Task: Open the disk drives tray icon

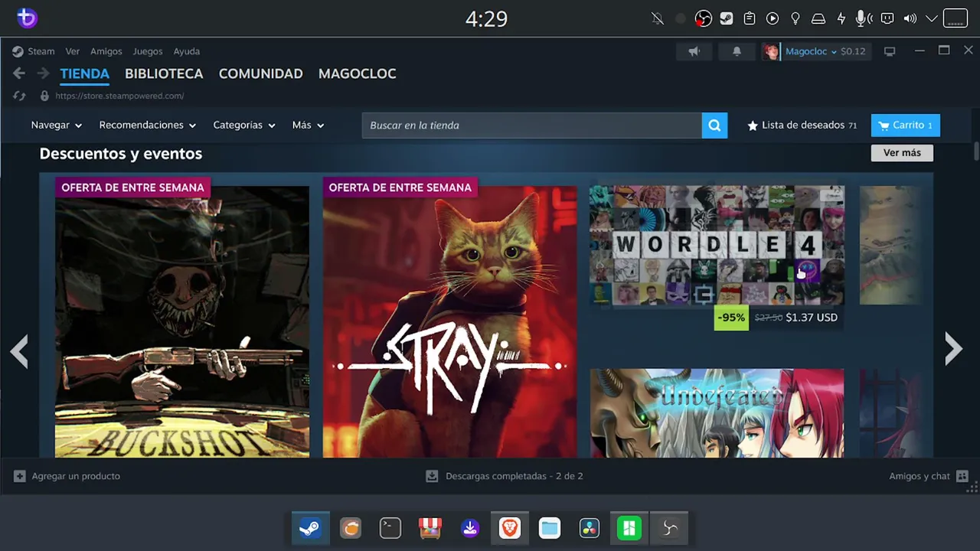Action: click(x=818, y=18)
